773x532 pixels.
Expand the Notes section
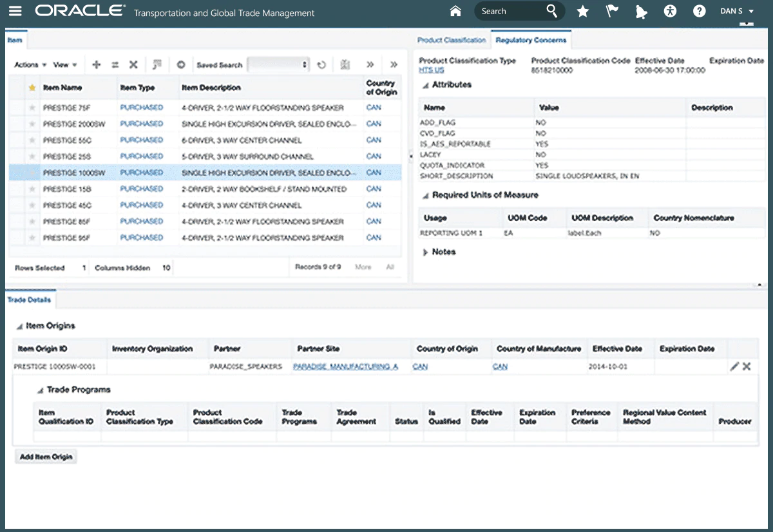pyautogui.click(x=425, y=252)
